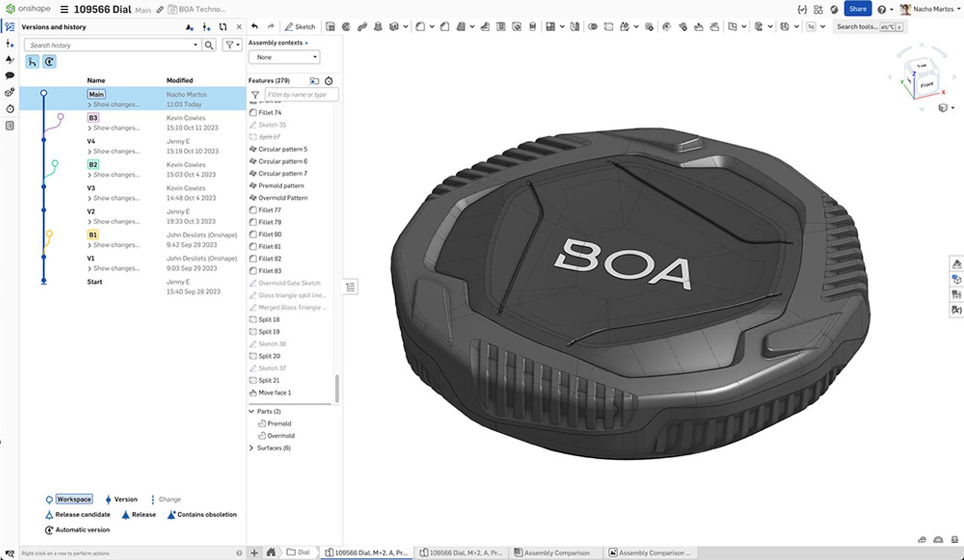The image size is (964, 560).
Task: Switch to the first Assembly Comparison tab
Action: (x=551, y=552)
